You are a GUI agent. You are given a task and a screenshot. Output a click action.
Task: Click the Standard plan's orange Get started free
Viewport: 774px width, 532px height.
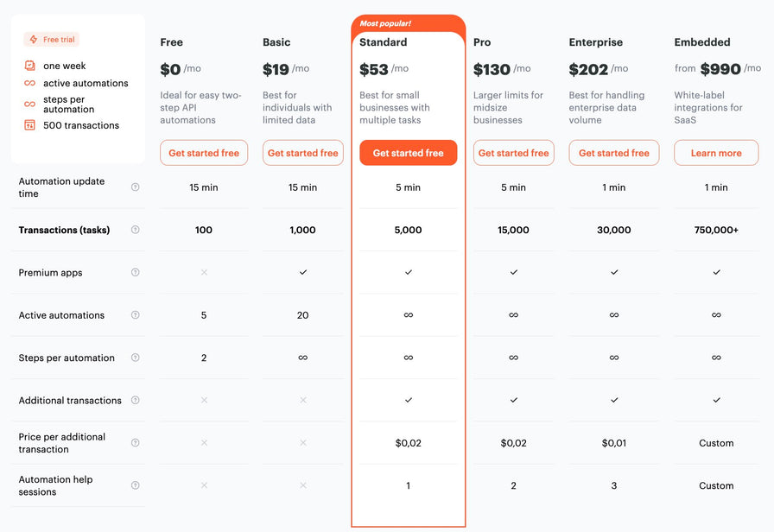click(x=409, y=153)
